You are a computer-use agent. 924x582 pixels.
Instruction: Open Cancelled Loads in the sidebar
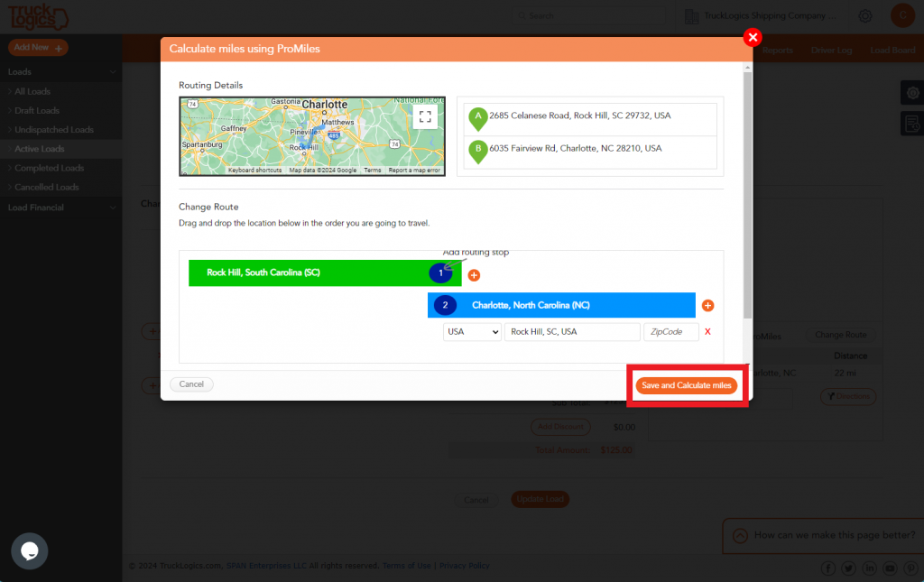click(x=47, y=188)
